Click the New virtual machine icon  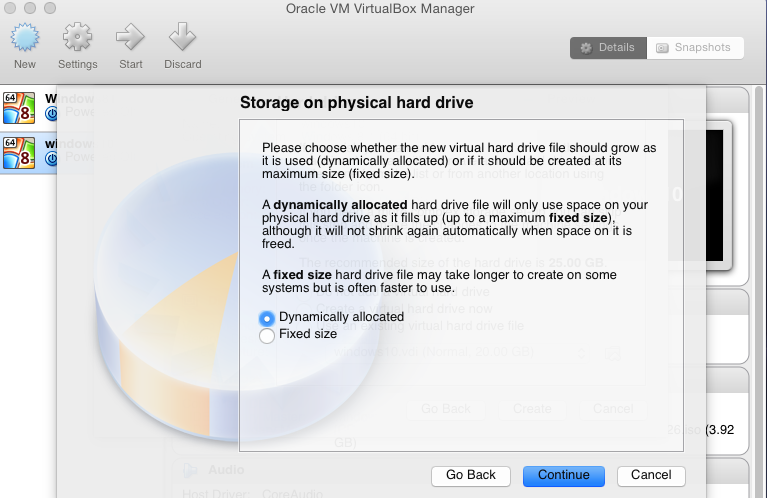click(25, 40)
